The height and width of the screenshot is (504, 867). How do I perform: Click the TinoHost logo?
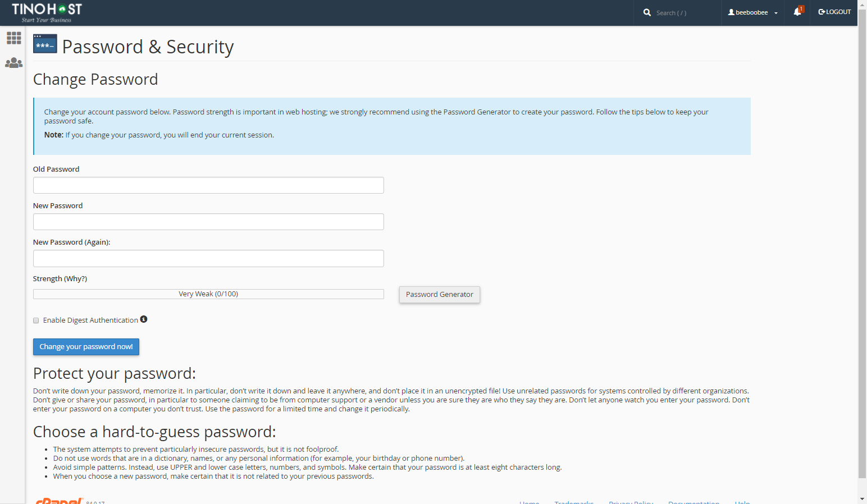(x=47, y=12)
